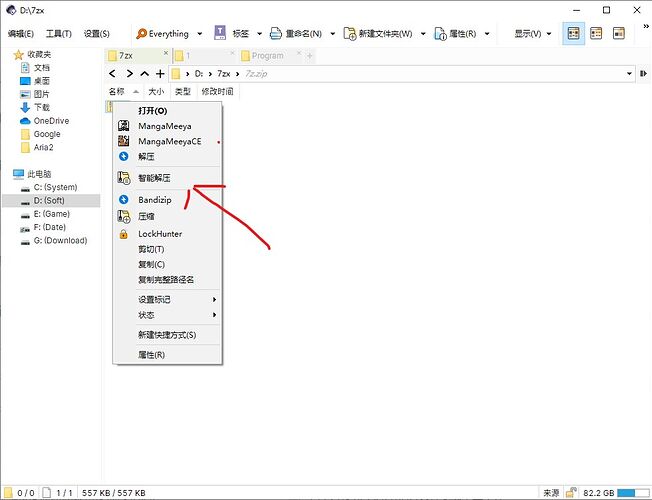Click the 新建文件夹(W) new folder button

[x=378, y=34]
